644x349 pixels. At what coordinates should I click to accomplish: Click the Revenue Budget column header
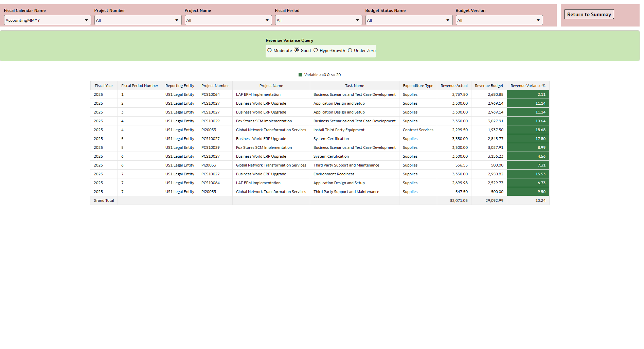pyautogui.click(x=489, y=86)
